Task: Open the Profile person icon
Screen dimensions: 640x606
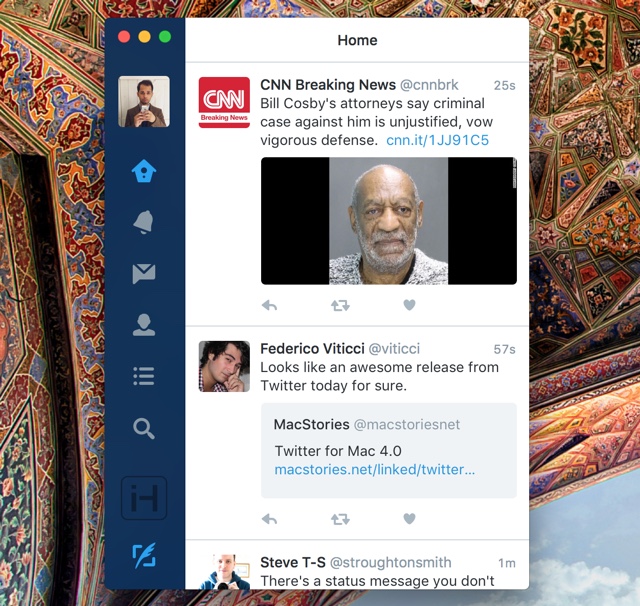Action: click(x=144, y=325)
